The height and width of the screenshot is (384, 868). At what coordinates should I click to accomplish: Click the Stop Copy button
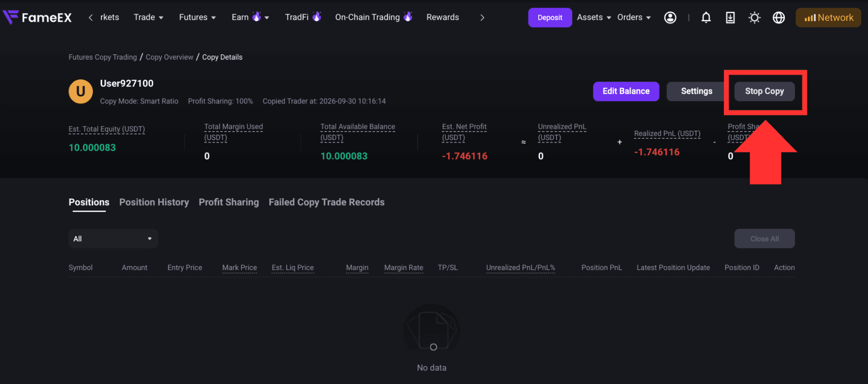coord(765,91)
